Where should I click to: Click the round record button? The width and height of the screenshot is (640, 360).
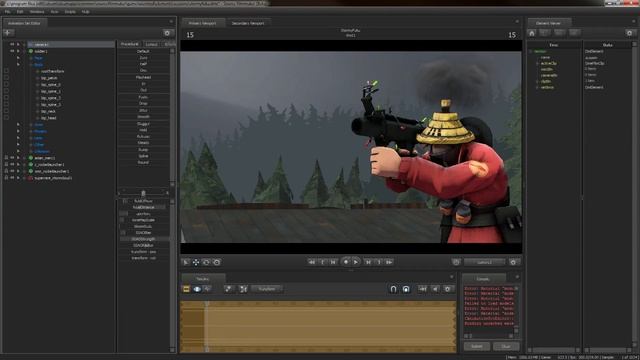346,262
